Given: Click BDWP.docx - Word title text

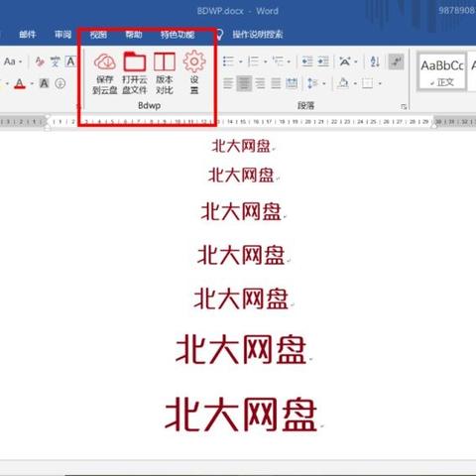Looking at the screenshot, I should [238, 11].
